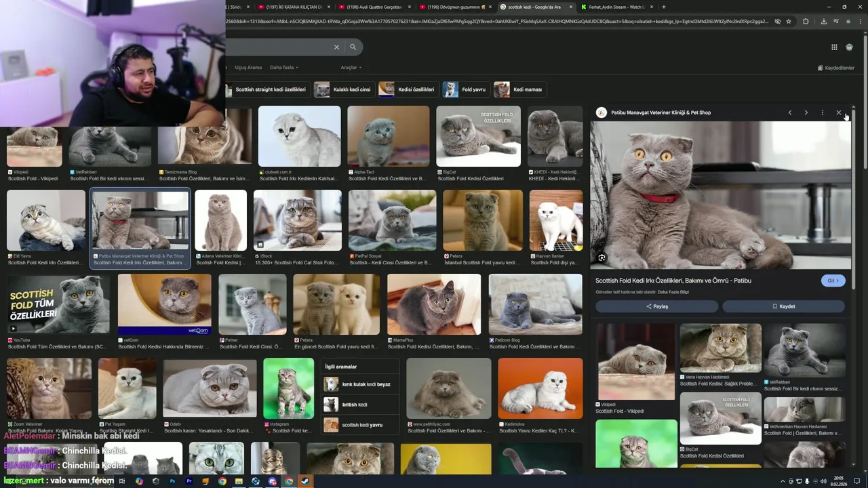Open more options in image preview panel
This screenshot has height=488, width=868.
pyautogui.click(x=822, y=113)
